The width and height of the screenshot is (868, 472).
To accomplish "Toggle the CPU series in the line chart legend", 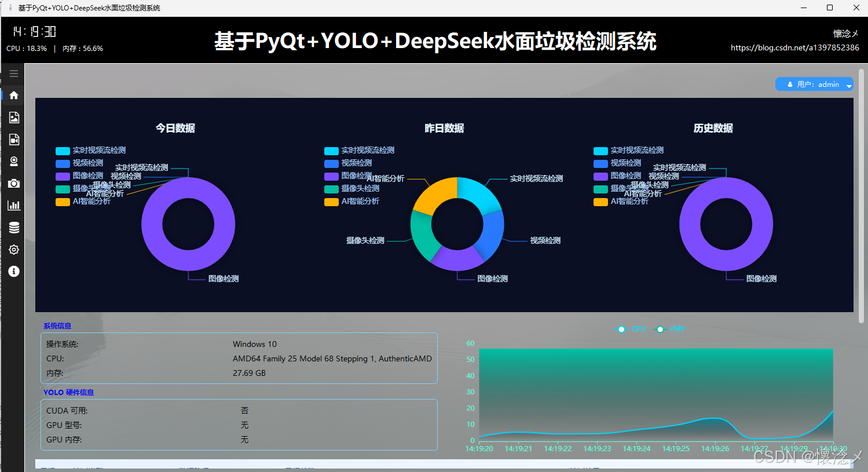I will pos(630,329).
